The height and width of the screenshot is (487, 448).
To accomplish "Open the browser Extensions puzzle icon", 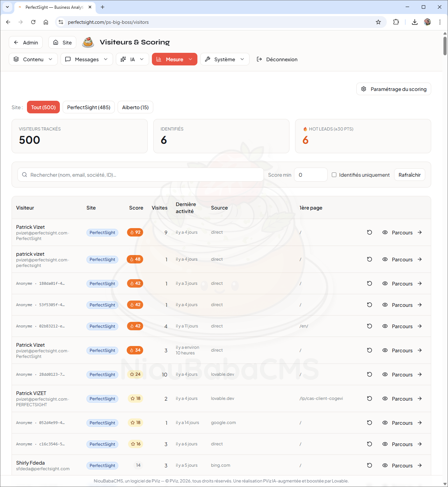I will click(396, 22).
